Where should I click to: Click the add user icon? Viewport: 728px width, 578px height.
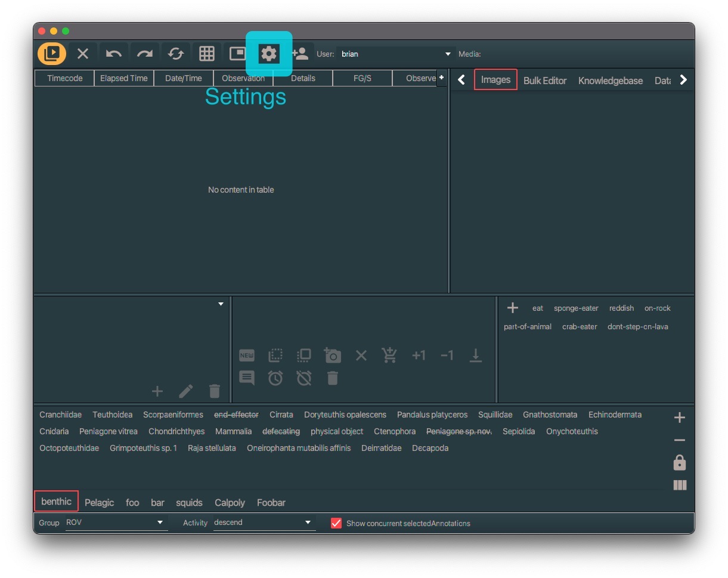click(300, 54)
